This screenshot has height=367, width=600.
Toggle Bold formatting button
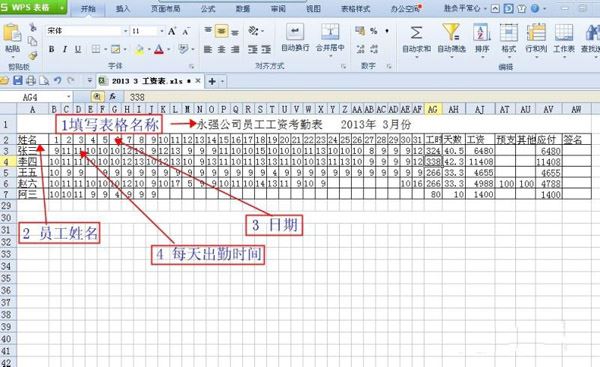51,49
